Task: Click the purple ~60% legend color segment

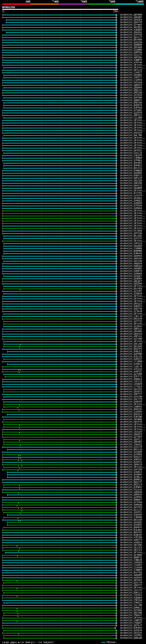Action: click(73, 4)
